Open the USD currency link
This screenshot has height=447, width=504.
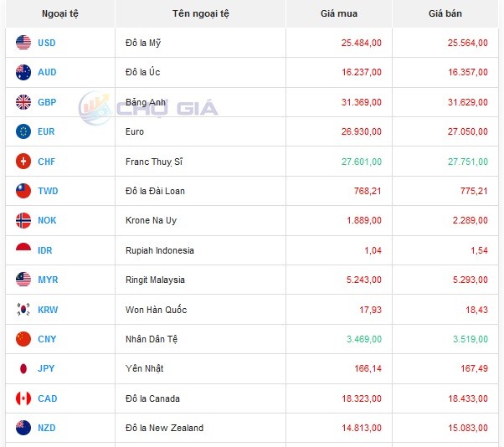point(47,43)
